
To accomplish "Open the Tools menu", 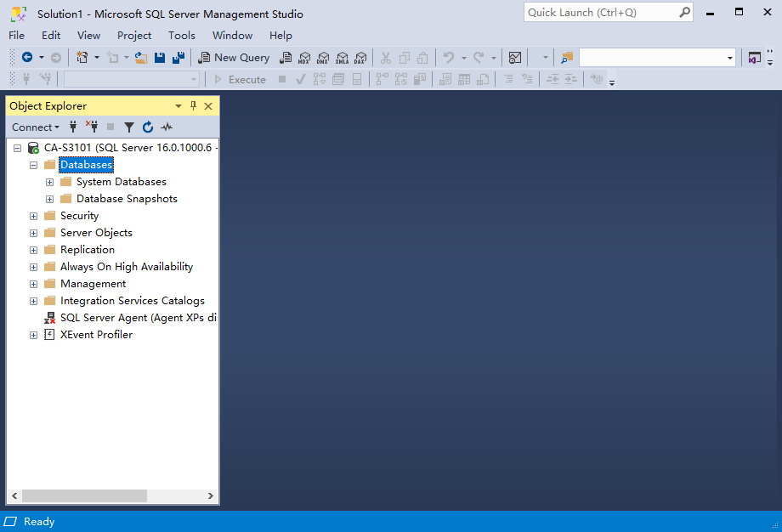I will (x=181, y=36).
